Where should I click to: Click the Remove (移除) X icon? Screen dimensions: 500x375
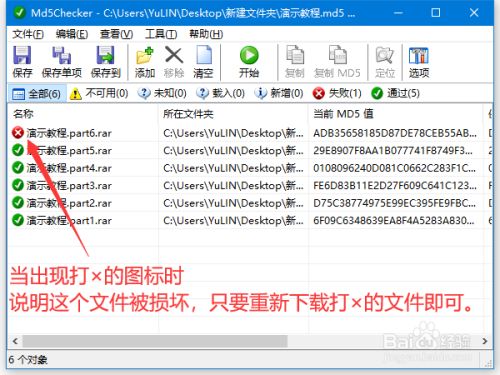(174, 55)
